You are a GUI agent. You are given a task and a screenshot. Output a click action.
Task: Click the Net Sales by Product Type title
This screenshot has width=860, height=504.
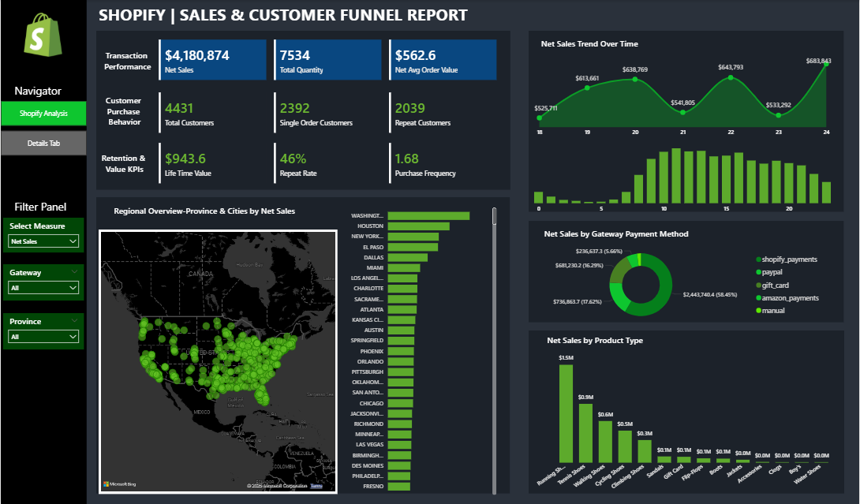595,341
